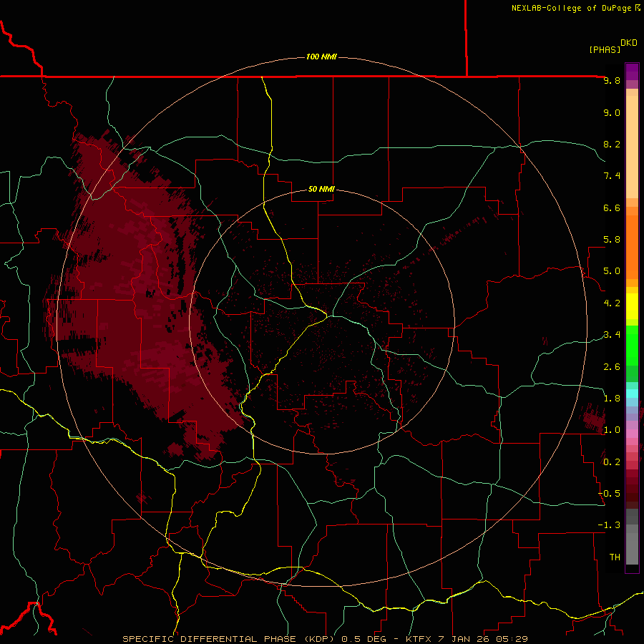Click the purple top color scale band
This screenshot has height=644, width=644.
[x=632, y=72]
